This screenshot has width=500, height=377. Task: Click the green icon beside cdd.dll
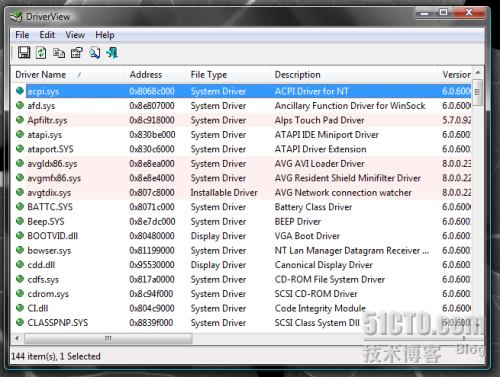point(20,265)
